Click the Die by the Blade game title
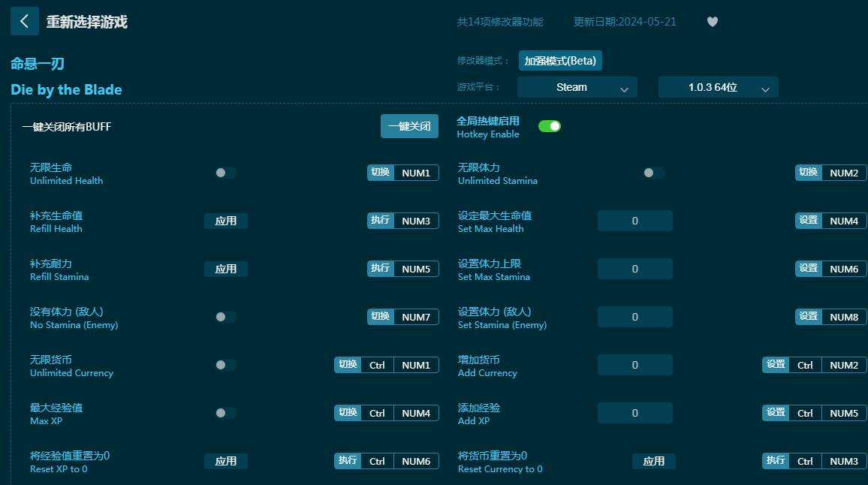This screenshot has width=868, height=485. pyautogui.click(x=66, y=89)
